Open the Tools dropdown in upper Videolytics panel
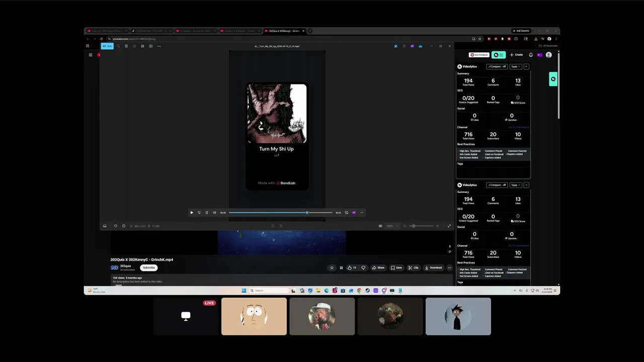This screenshot has width=644, height=362. tap(515, 66)
